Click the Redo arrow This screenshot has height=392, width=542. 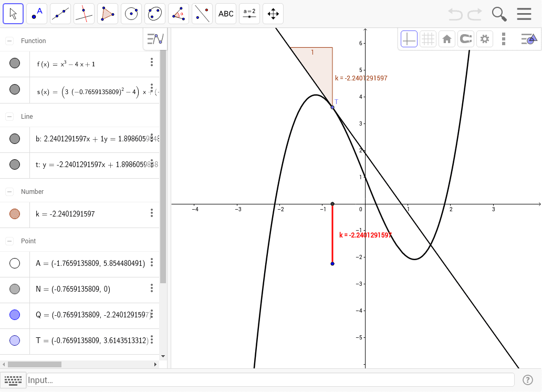(475, 14)
